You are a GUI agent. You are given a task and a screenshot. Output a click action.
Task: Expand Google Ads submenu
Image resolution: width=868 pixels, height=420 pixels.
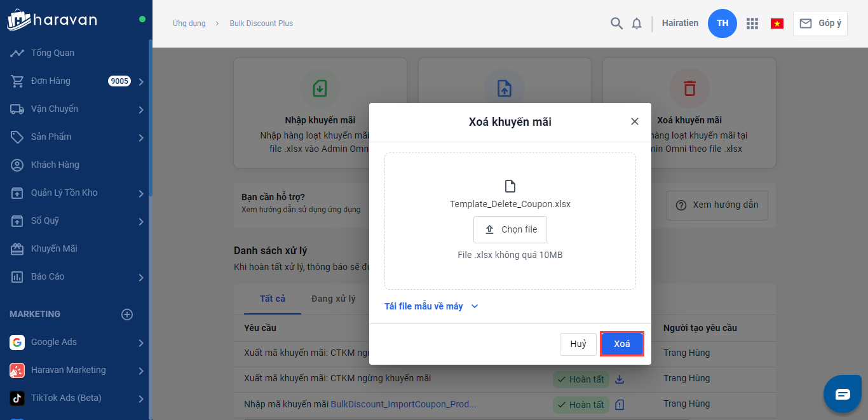pos(141,343)
